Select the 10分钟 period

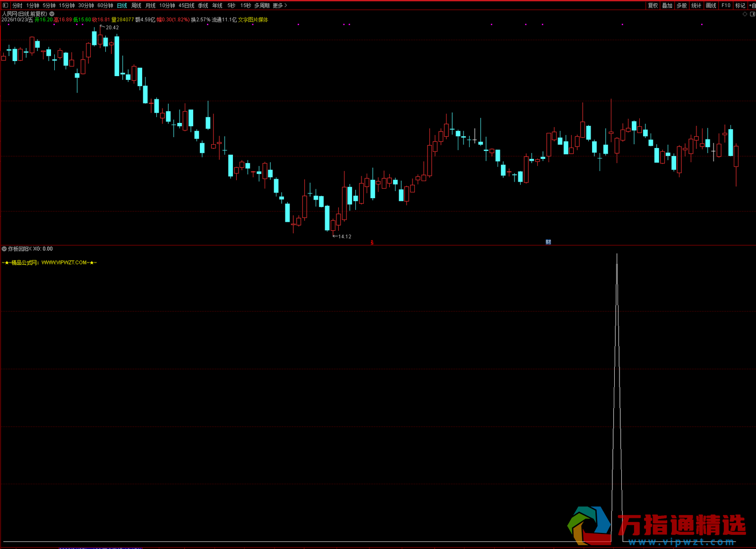click(x=167, y=6)
